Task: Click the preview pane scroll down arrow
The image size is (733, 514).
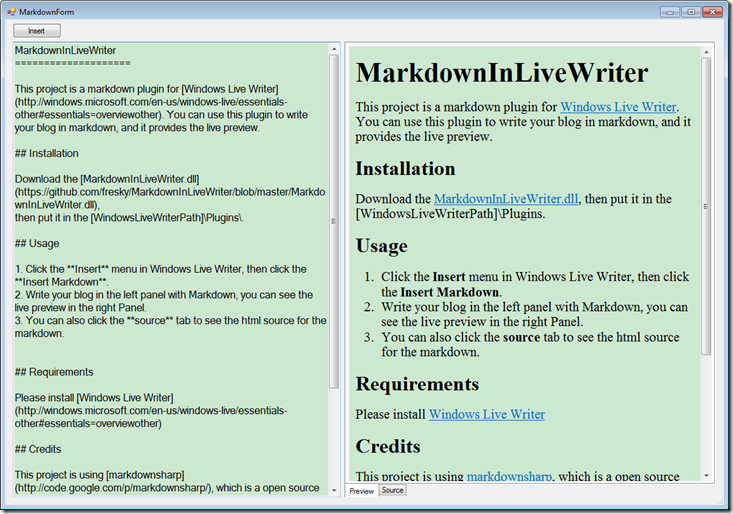Action: (706, 476)
